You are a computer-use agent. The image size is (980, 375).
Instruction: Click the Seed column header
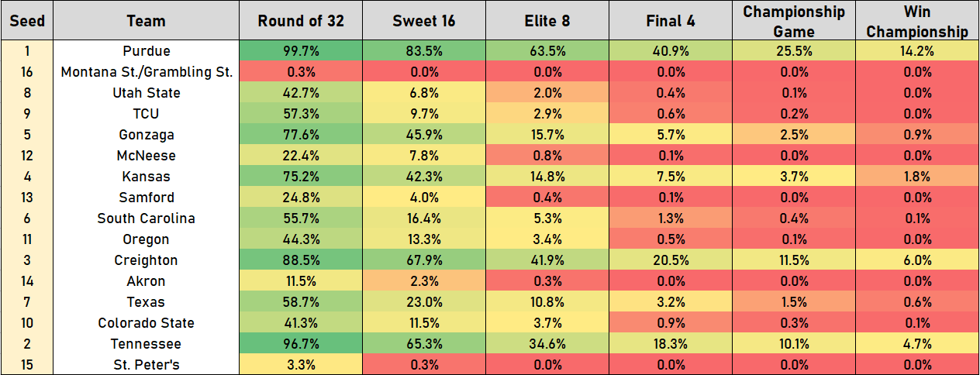pos(27,21)
